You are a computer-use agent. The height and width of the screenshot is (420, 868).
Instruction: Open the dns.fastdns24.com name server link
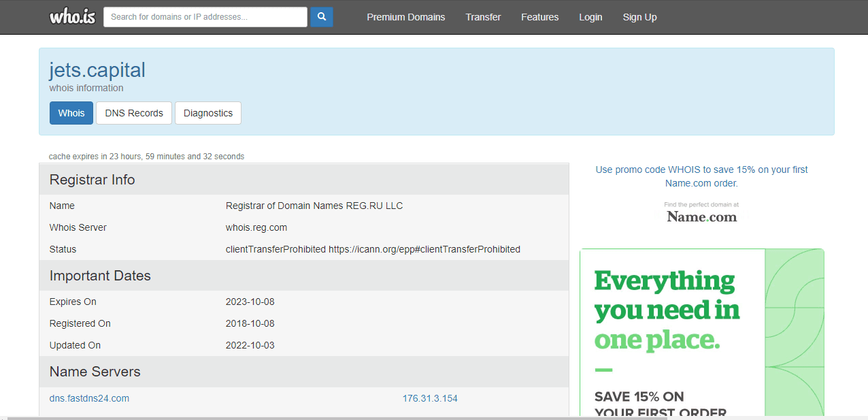click(x=89, y=398)
